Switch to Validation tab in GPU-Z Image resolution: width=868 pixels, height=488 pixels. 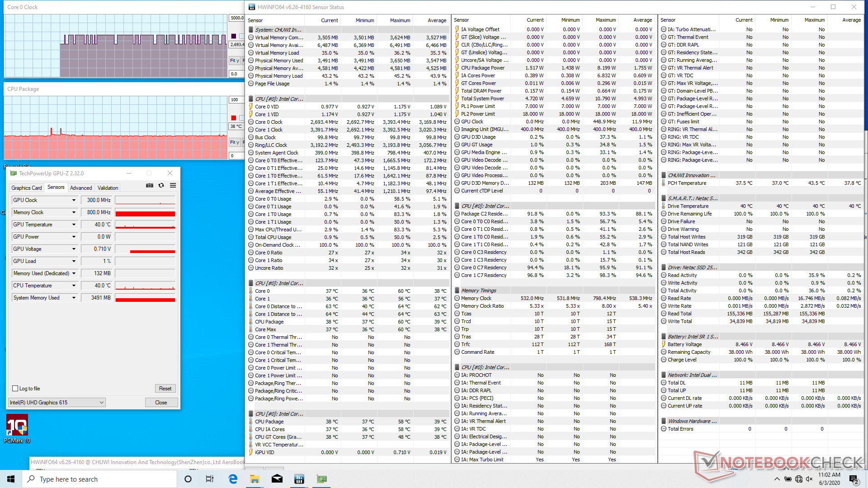[x=108, y=188]
